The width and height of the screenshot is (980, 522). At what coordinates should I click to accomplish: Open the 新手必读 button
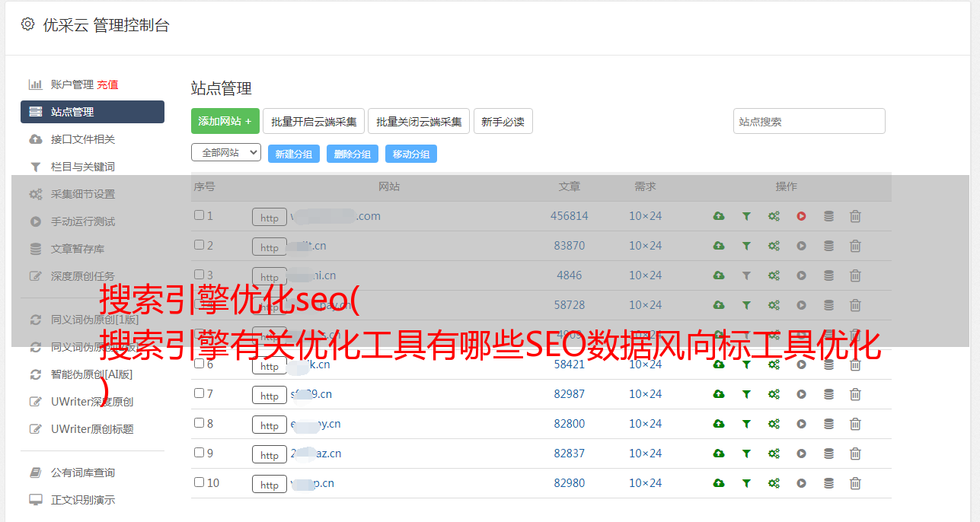pos(503,121)
